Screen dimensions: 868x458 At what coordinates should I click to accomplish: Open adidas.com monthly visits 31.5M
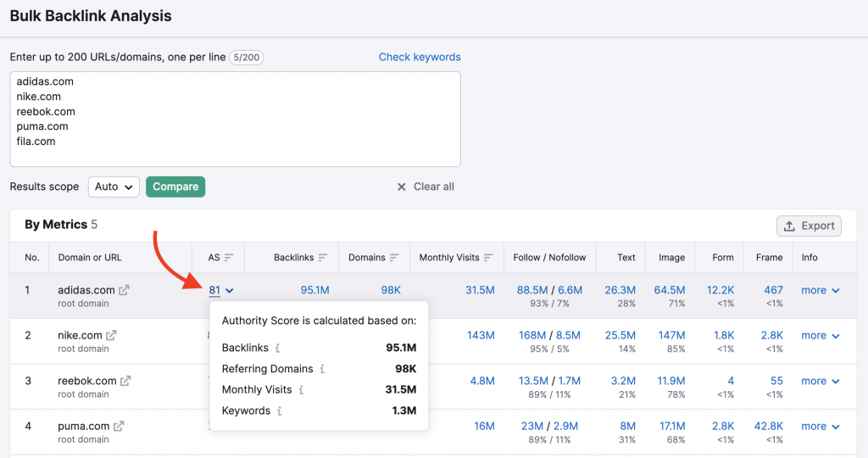tap(480, 290)
